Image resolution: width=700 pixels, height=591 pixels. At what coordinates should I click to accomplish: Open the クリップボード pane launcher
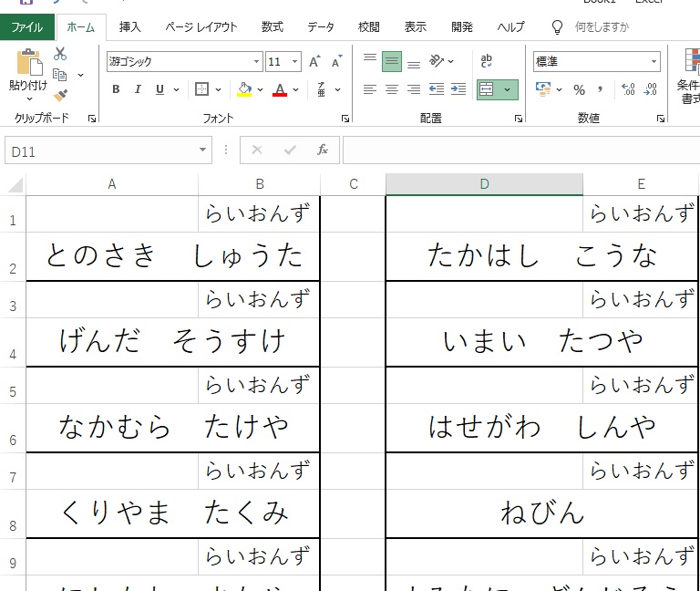[x=92, y=119]
